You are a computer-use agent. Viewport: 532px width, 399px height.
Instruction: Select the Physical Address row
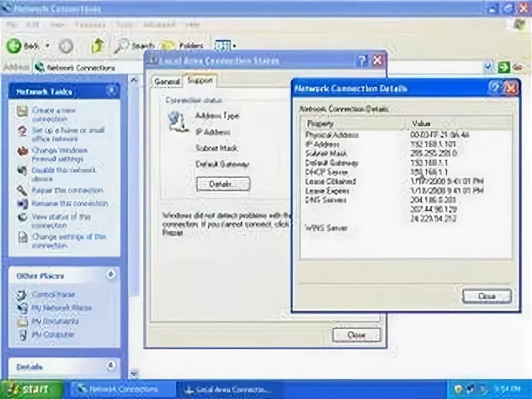click(x=406, y=135)
